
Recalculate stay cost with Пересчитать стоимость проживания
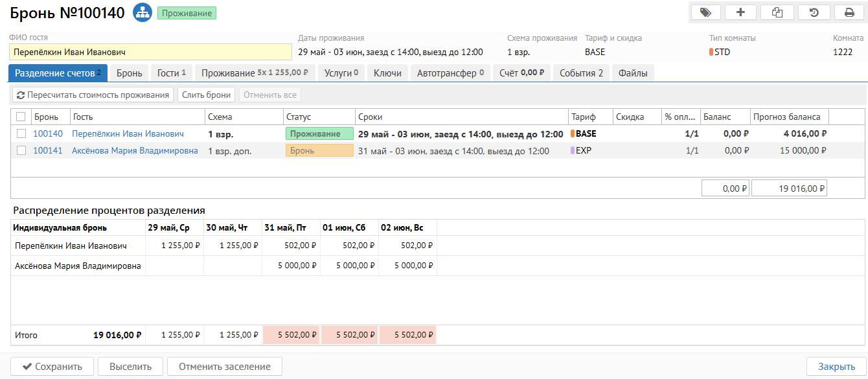pos(93,95)
